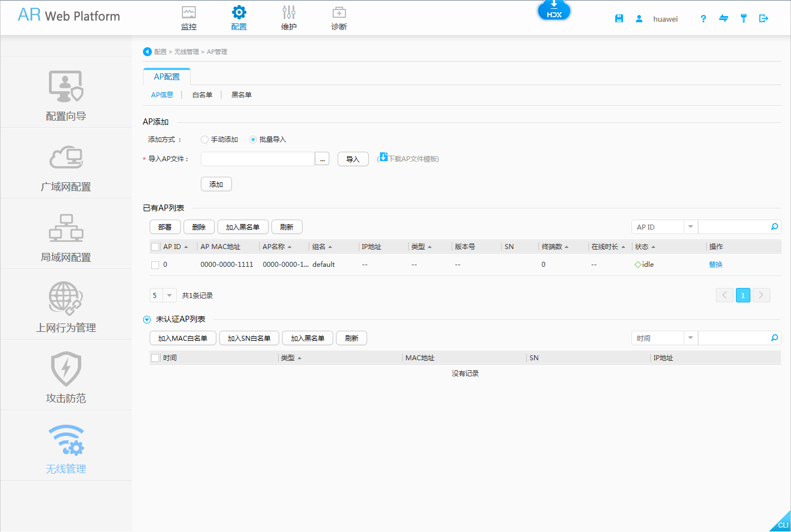Open the 维护 (Maintenance) section
The height and width of the screenshot is (532, 791).
[289, 17]
